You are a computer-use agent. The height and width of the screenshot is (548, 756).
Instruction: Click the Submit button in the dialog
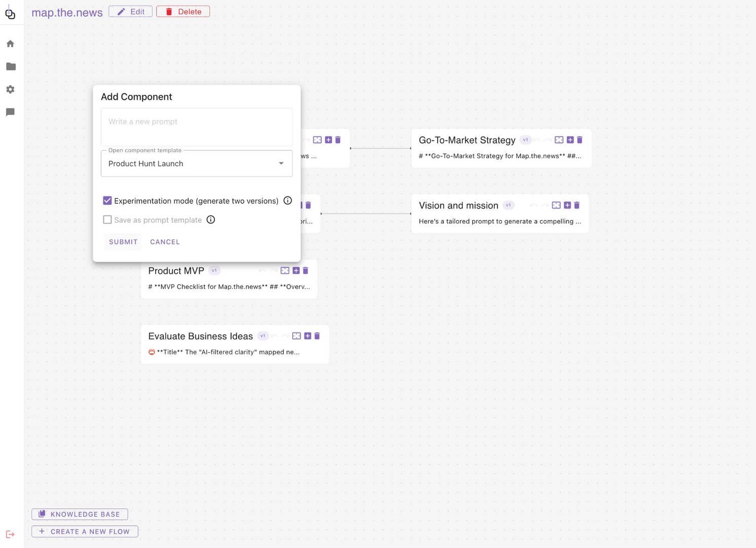(x=123, y=242)
